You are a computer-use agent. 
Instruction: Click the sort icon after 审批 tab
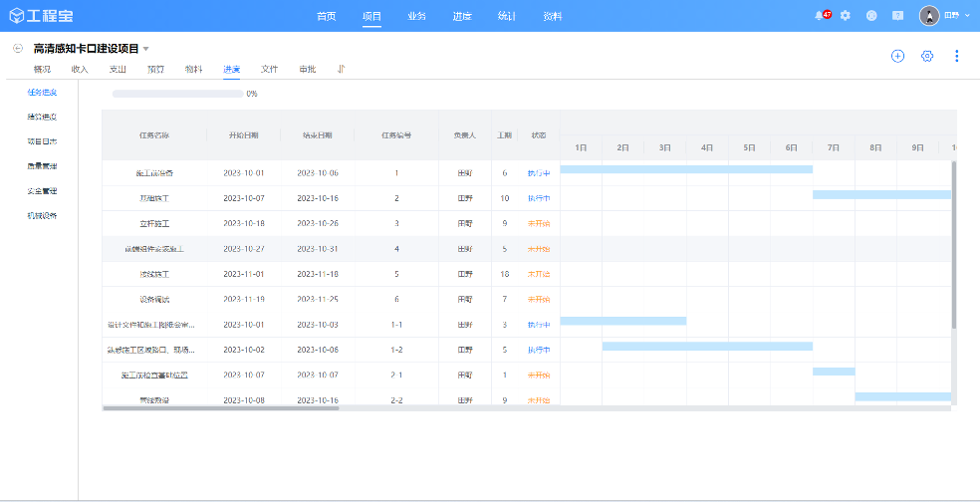[341, 69]
